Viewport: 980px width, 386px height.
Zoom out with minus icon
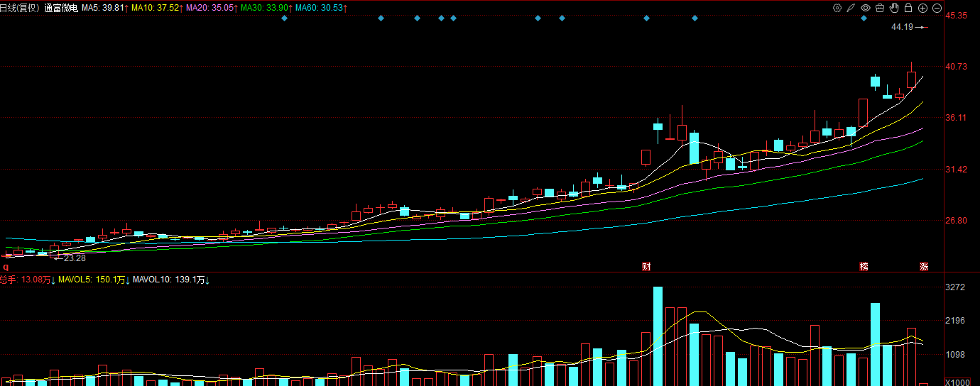(x=937, y=8)
